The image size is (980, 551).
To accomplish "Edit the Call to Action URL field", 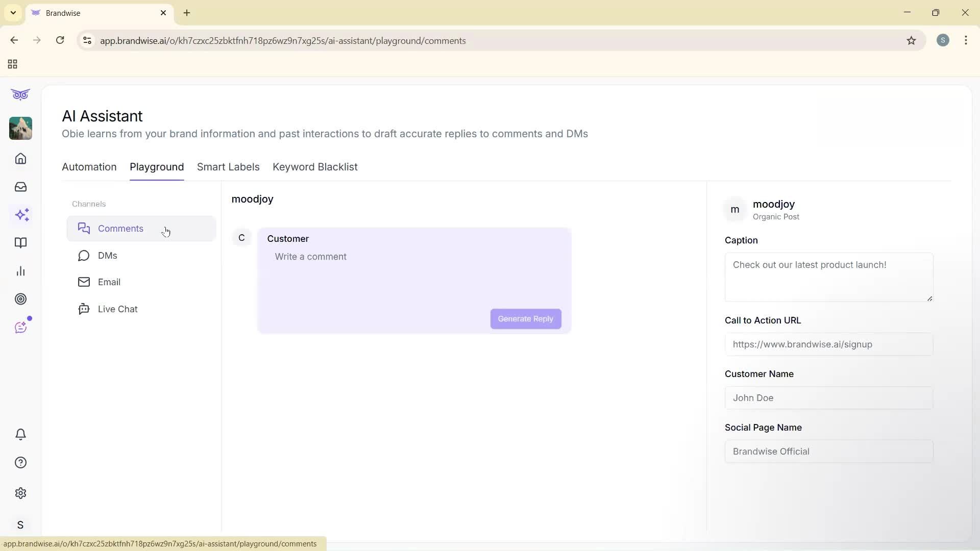I will (x=828, y=344).
